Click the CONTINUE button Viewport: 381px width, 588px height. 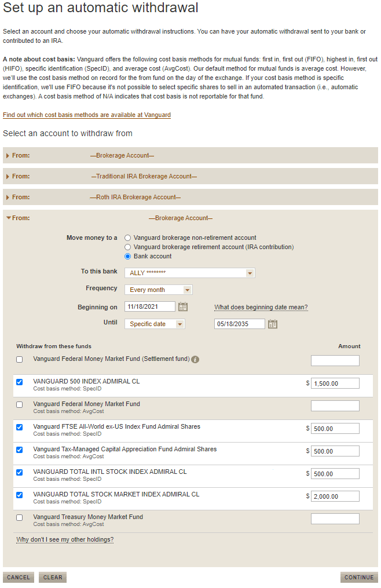click(x=359, y=577)
